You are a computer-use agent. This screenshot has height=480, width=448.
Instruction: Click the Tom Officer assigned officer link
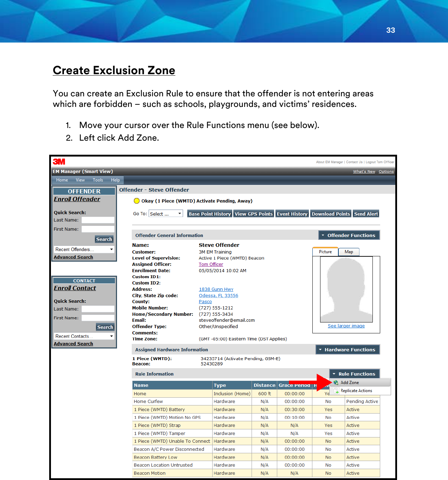211,264
